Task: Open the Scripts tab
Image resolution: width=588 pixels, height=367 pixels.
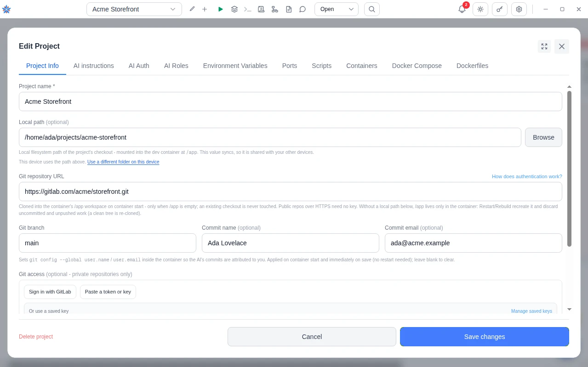Action: (x=322, y=66)
